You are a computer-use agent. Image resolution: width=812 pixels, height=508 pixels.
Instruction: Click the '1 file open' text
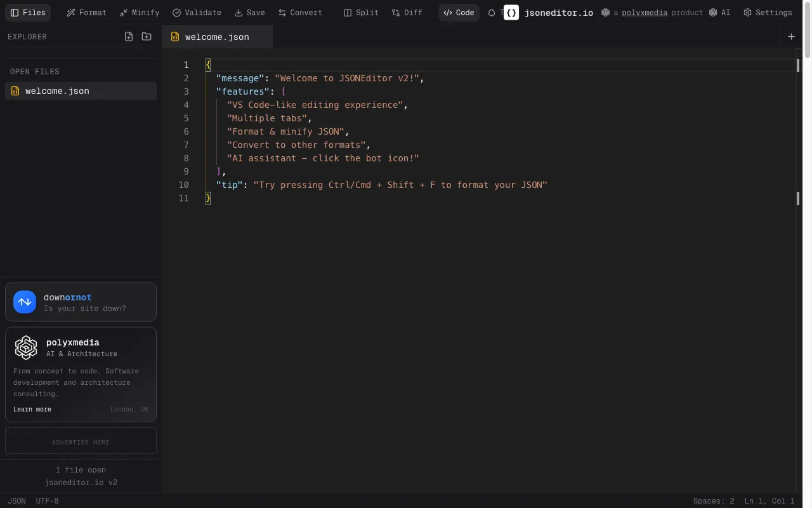[x=81, y=470]
